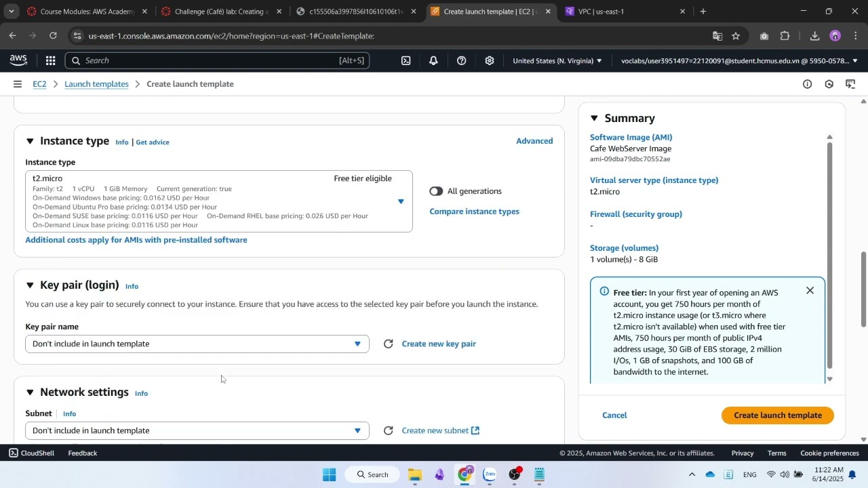
Task: Click Cancel in the Summary panel
Action: point(614,415)
